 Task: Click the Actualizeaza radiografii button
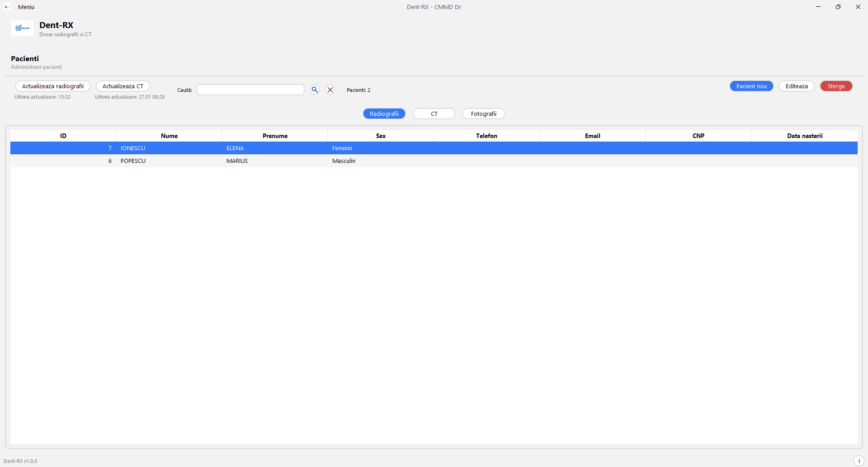point(53,86)
